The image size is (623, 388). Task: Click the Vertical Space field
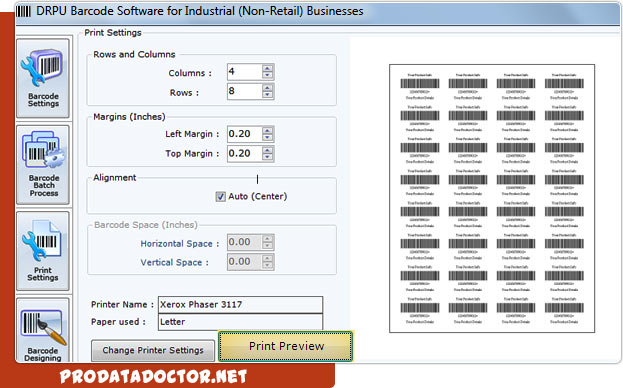(245, 262)
